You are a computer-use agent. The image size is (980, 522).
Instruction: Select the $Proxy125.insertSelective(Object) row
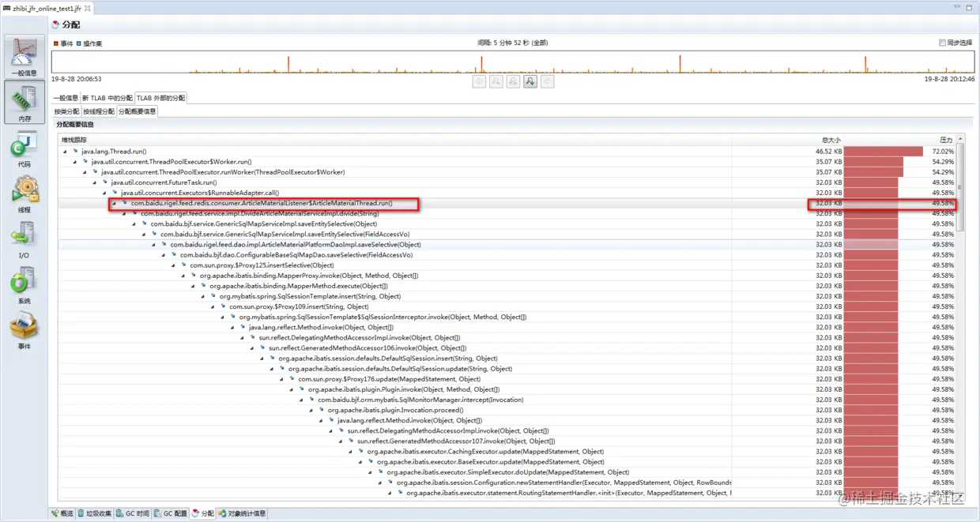click(x=507, y=265)
